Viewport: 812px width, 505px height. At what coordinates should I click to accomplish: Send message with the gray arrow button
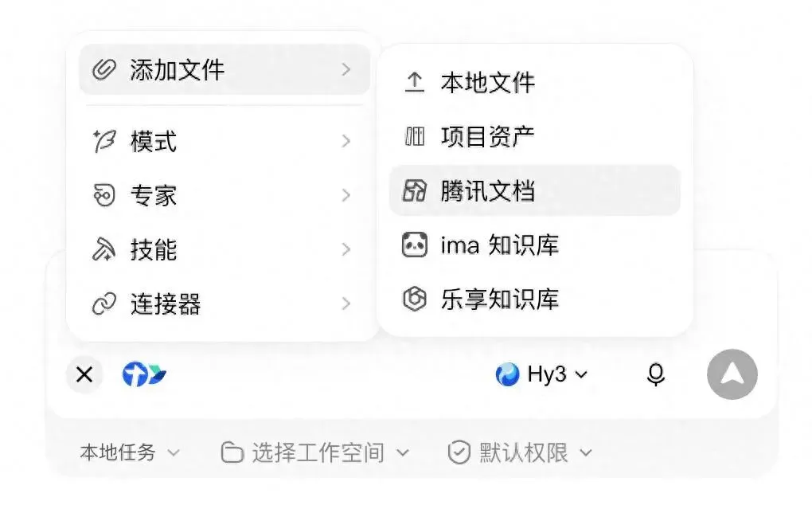coord(732,374)
